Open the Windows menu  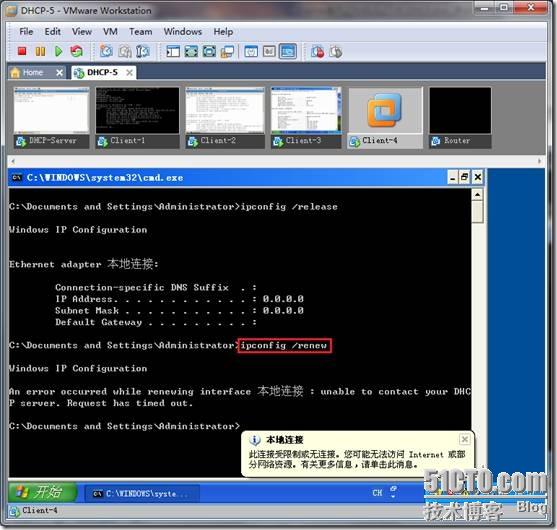[x=183, y=32]
